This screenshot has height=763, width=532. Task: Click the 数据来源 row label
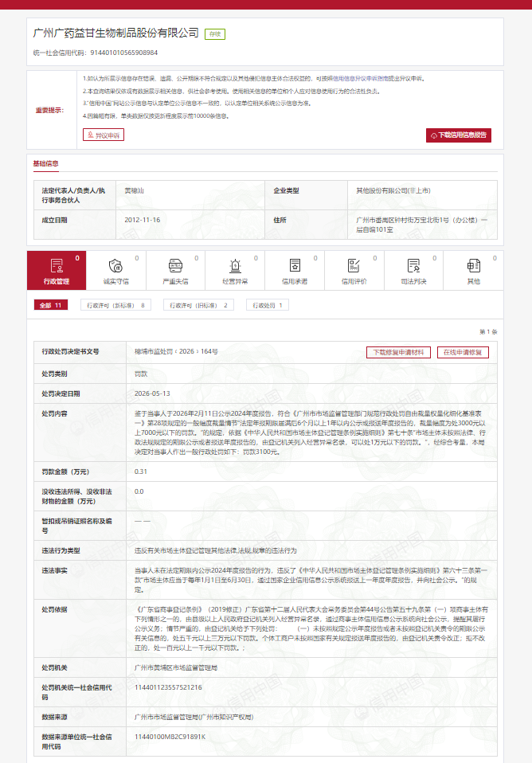click(x=54, y=718)
